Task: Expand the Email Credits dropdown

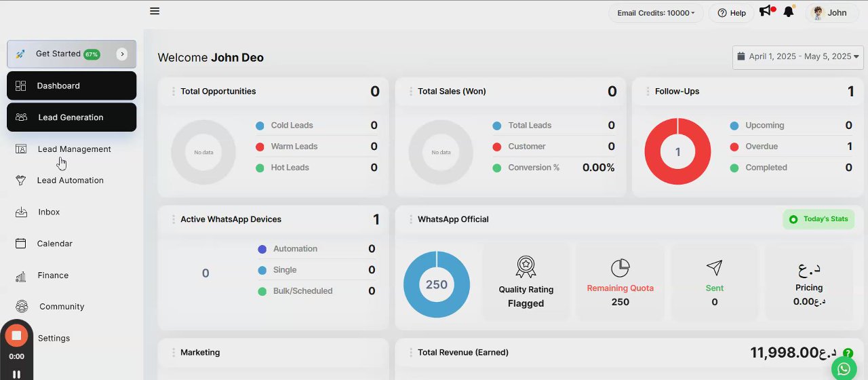Action: click(x=656, y=13)
